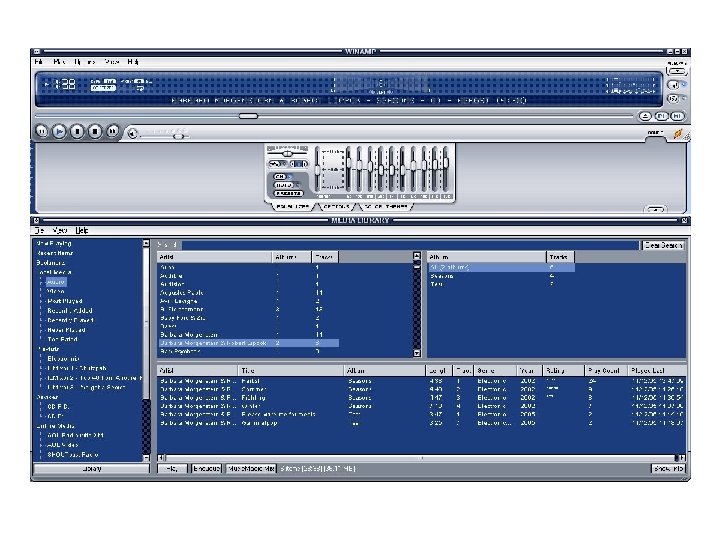Switch to the EQUALIZER drawer tab

[292, 207]
